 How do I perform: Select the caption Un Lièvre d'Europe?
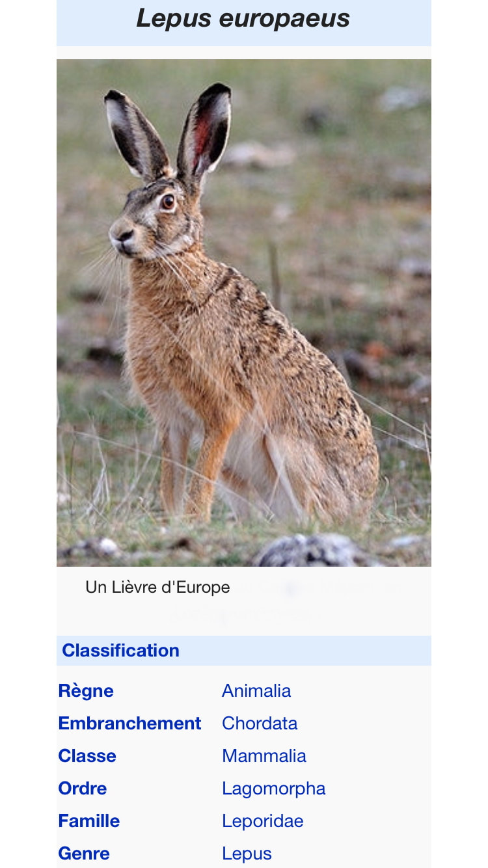coord(157,587)
